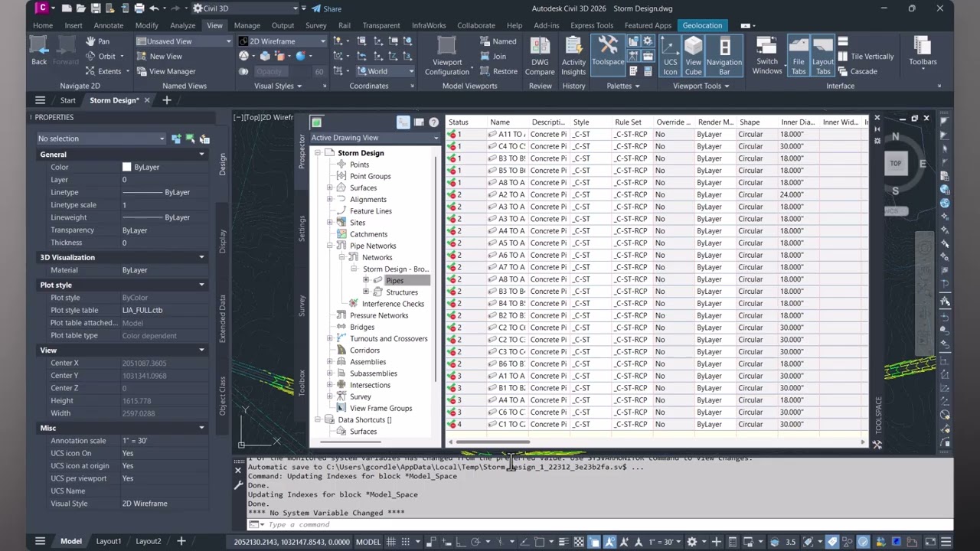Click the Share button

click(x=326, y=8)
